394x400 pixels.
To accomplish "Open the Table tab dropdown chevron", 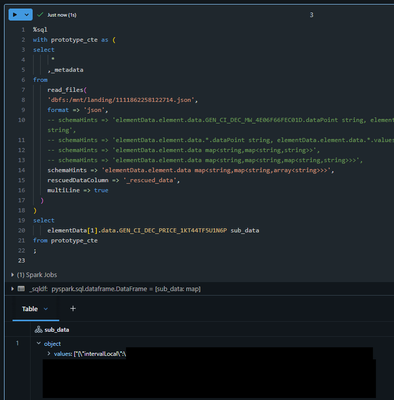I will coord(46,309).
